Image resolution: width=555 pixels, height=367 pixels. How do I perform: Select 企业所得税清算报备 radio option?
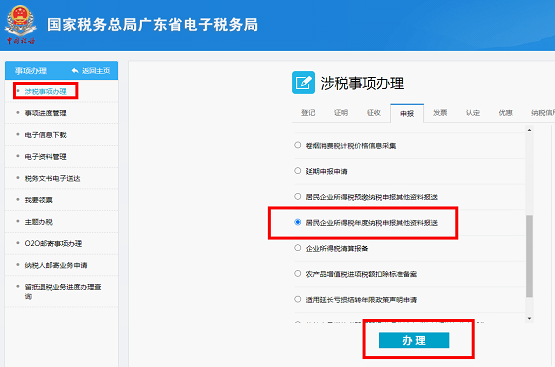(x=298, y=248)
